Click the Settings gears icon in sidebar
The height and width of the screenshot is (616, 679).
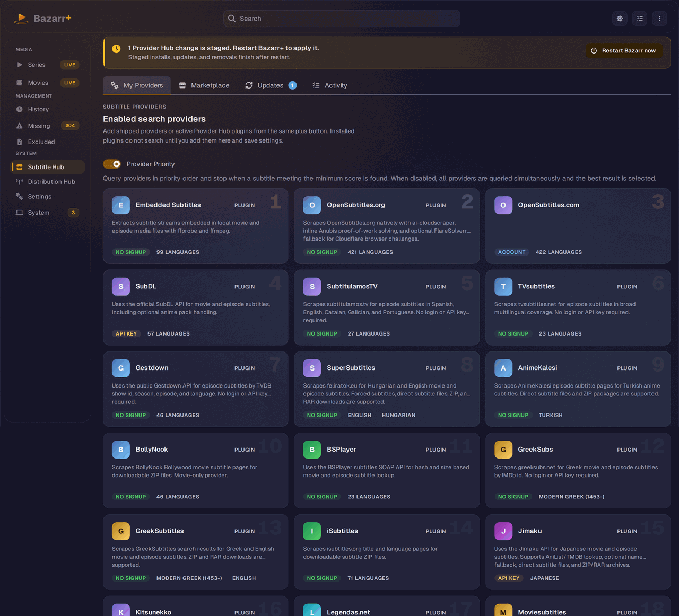click(20, 196)
